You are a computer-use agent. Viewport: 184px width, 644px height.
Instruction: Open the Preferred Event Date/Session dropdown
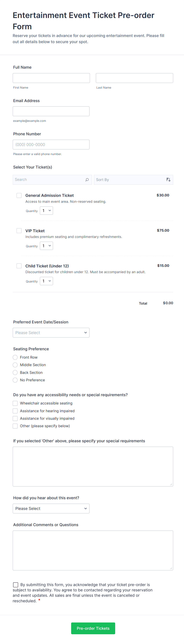click(x=51, y=332)
